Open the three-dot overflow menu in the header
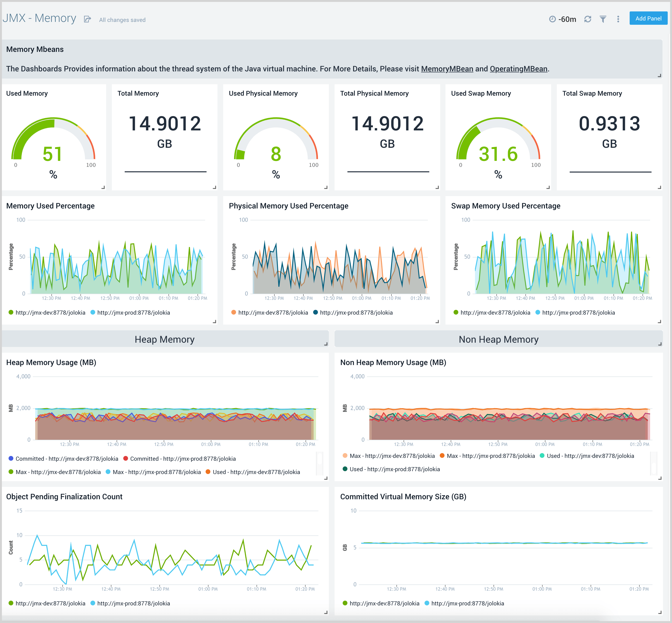672x623 pixels. (618, 19)
